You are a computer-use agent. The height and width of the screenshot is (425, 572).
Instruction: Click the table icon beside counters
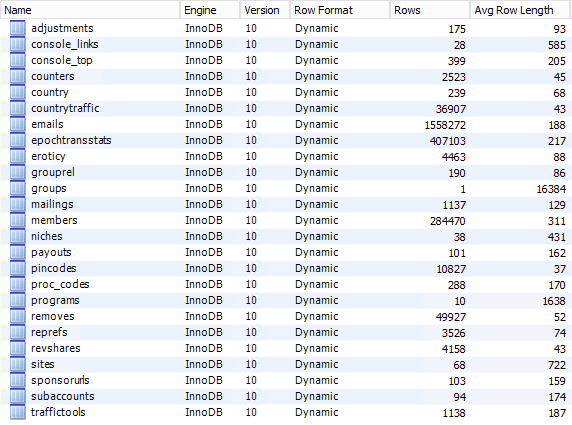[x=18, y=76]
